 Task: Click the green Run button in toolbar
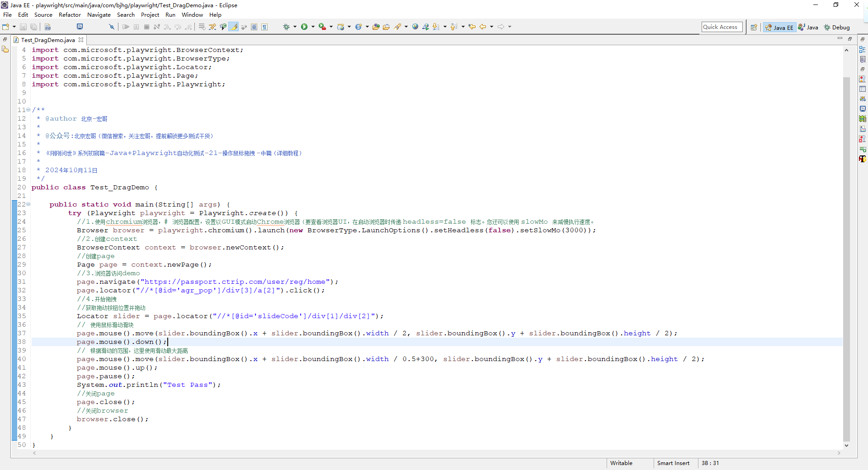(x=304, y=27)
